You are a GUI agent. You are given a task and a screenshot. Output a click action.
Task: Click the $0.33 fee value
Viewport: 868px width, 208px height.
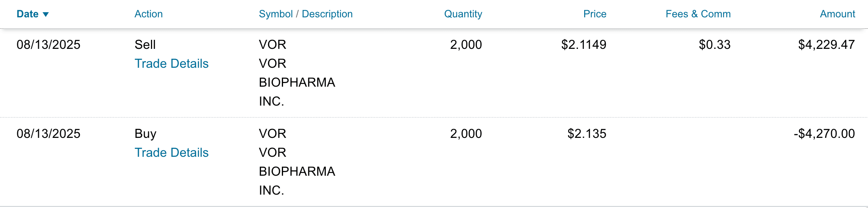pyautogui.click(x=714, y=45)
